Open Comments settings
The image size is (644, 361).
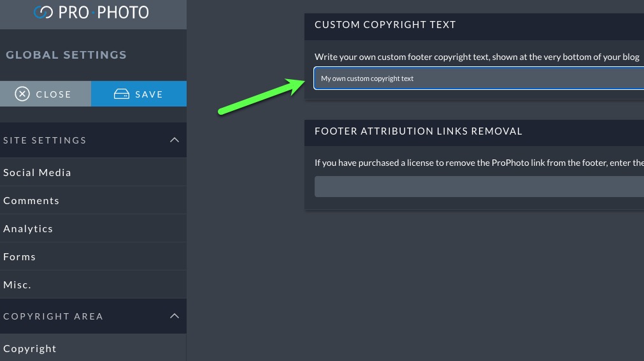93,200
